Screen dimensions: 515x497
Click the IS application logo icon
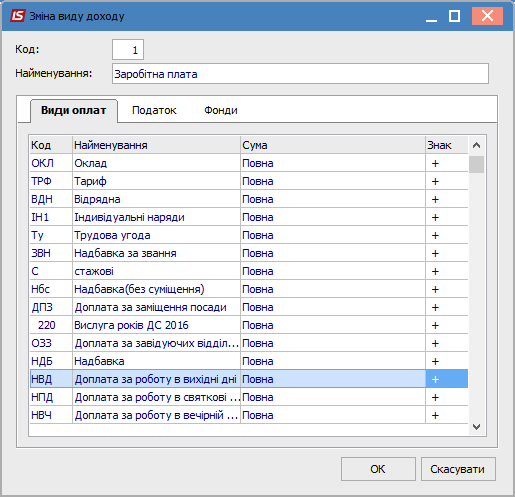18,16
